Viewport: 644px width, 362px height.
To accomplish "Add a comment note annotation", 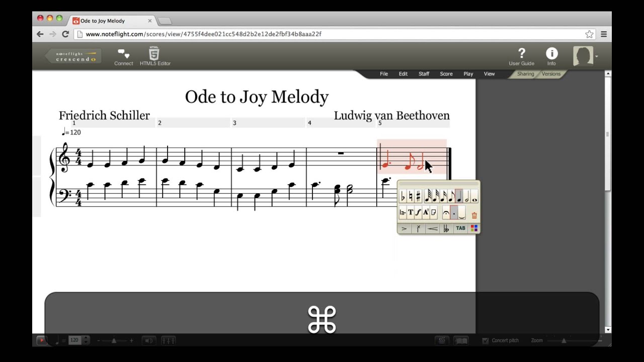I will point(434,213).
